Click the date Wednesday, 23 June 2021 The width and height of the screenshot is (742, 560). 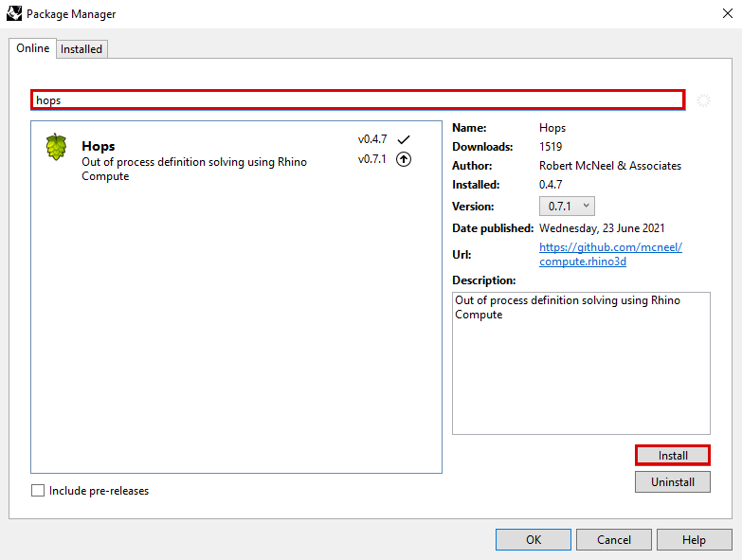pos(602,228)
